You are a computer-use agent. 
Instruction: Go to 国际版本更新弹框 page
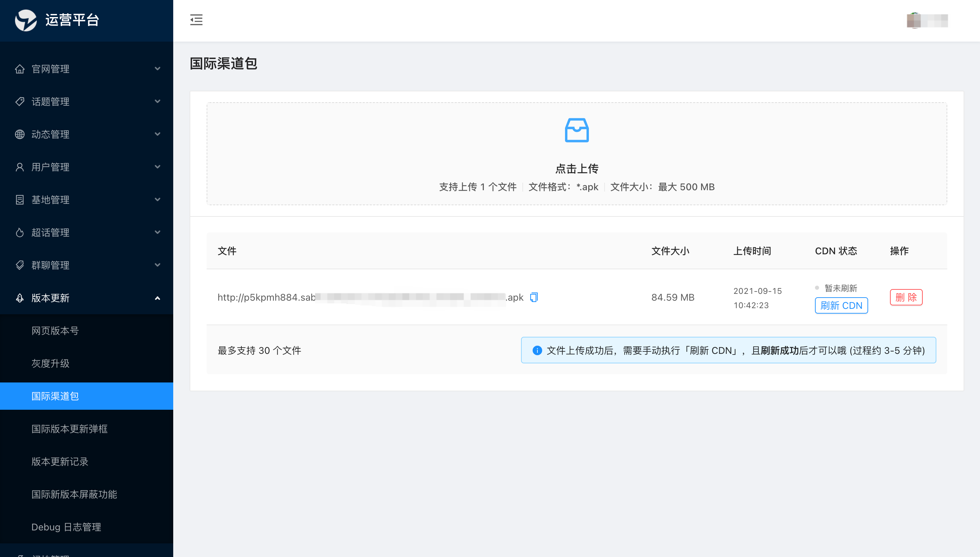(x=70, y=429)
